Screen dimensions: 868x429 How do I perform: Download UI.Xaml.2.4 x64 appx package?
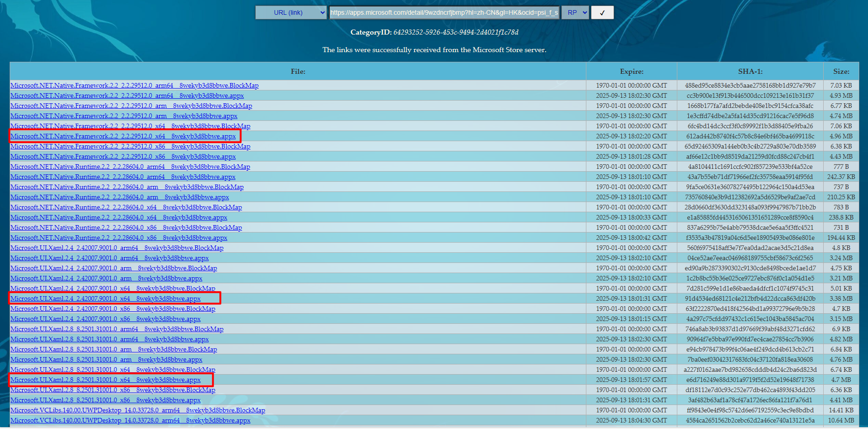105,298
